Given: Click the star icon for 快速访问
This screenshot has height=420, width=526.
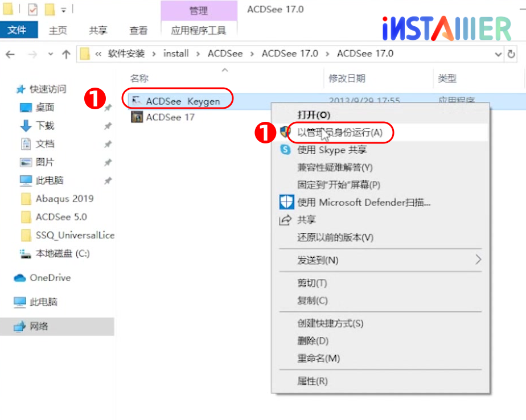Looking at the screenshot, I should [21, 89].
